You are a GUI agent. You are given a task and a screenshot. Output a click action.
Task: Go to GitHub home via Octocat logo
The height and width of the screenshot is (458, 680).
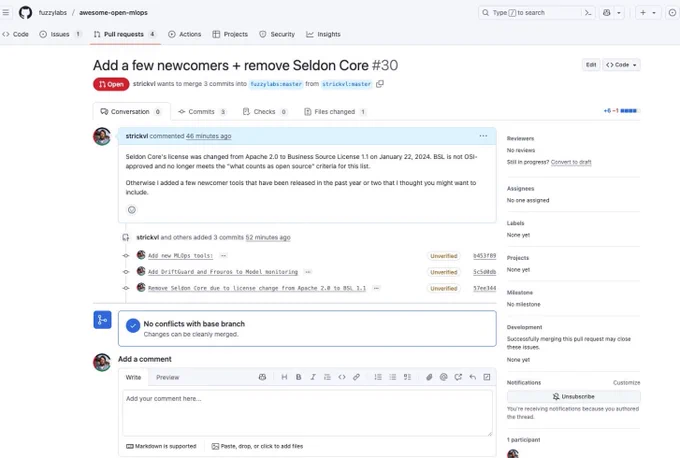tap(25, 13)
